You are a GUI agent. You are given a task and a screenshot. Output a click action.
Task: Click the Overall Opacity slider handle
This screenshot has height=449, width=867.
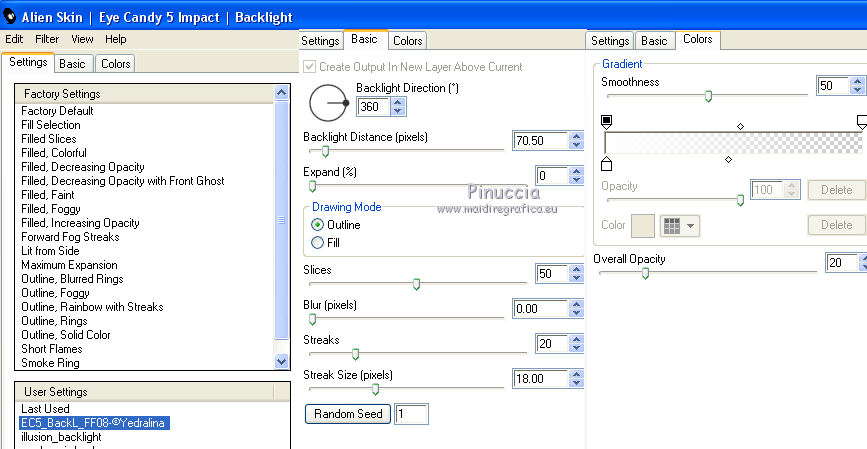[645, 273]
